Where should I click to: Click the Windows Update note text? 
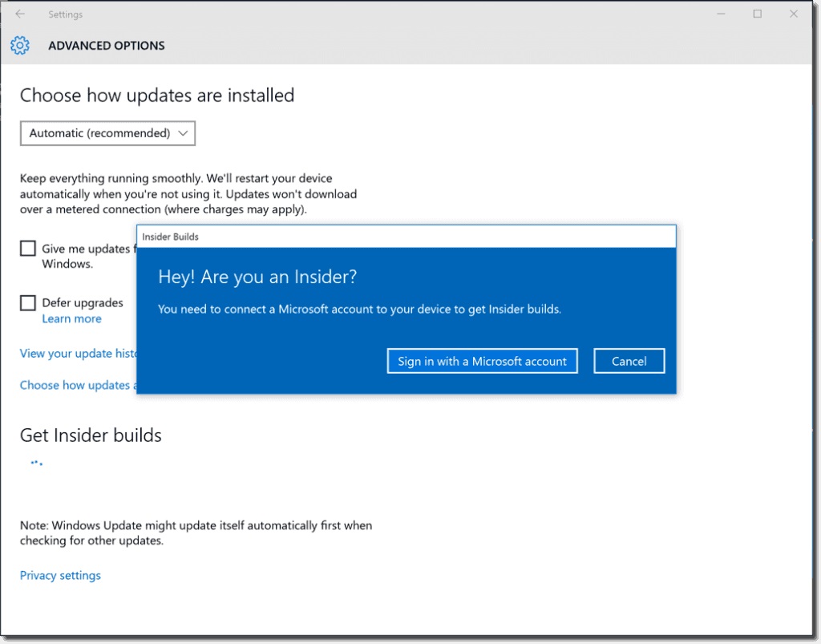[196, 533]
